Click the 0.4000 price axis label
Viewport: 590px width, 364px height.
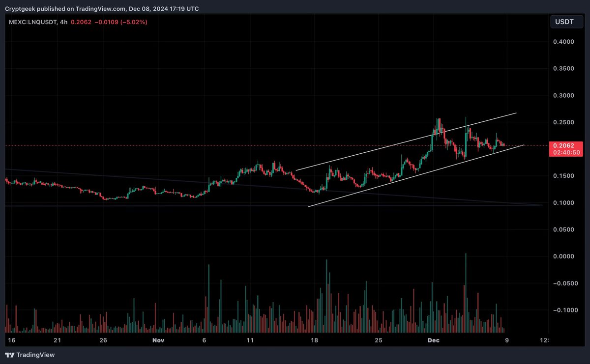(563, 42)
